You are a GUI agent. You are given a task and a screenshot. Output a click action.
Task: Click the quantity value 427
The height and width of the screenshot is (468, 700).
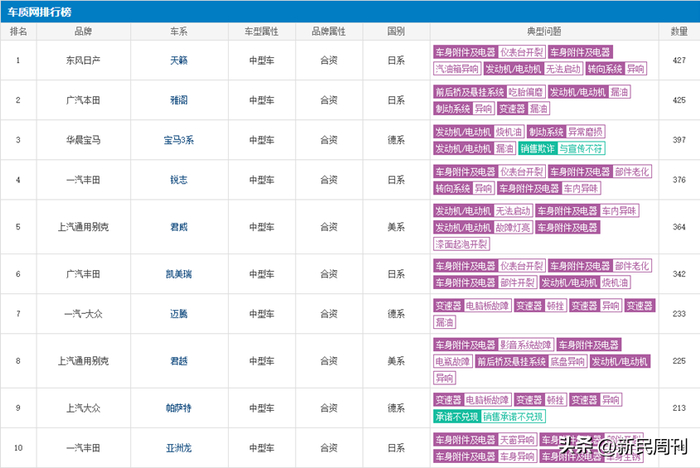point(679,60)
